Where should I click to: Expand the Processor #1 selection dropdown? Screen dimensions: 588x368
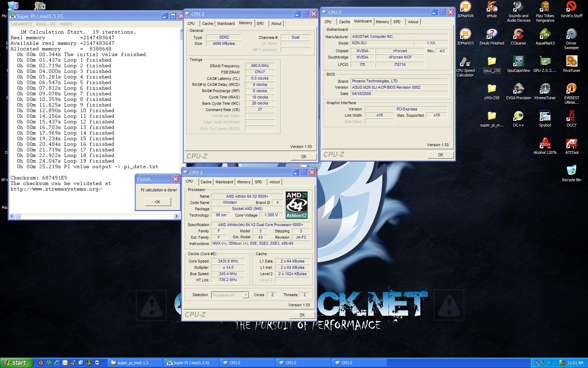point(246,295)
